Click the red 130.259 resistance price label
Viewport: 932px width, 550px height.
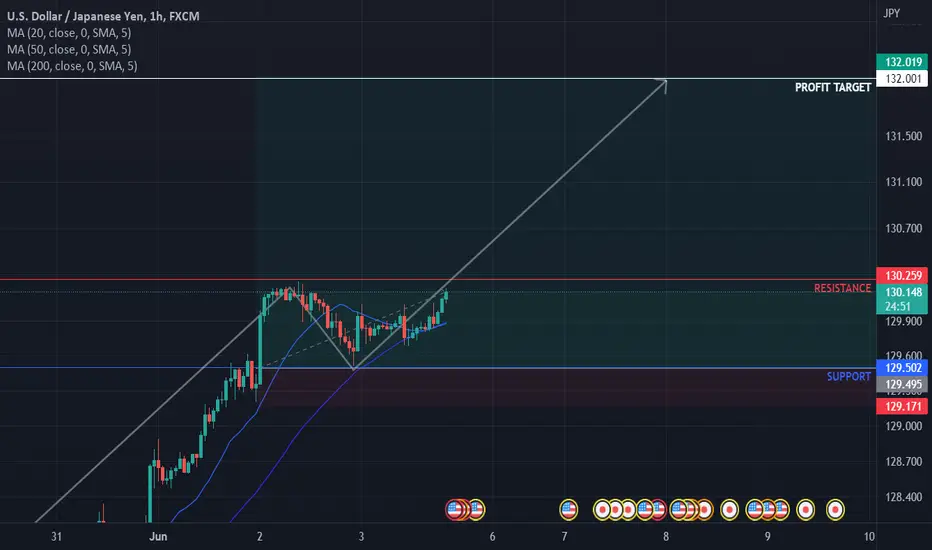pos(902,275)
